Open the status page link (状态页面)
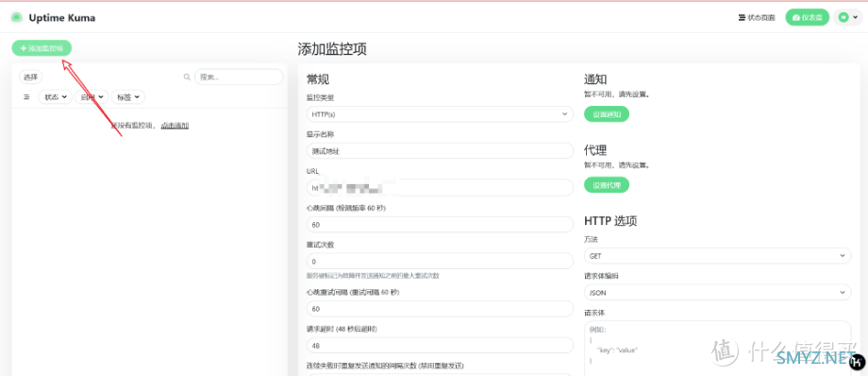 coord(757,18)
